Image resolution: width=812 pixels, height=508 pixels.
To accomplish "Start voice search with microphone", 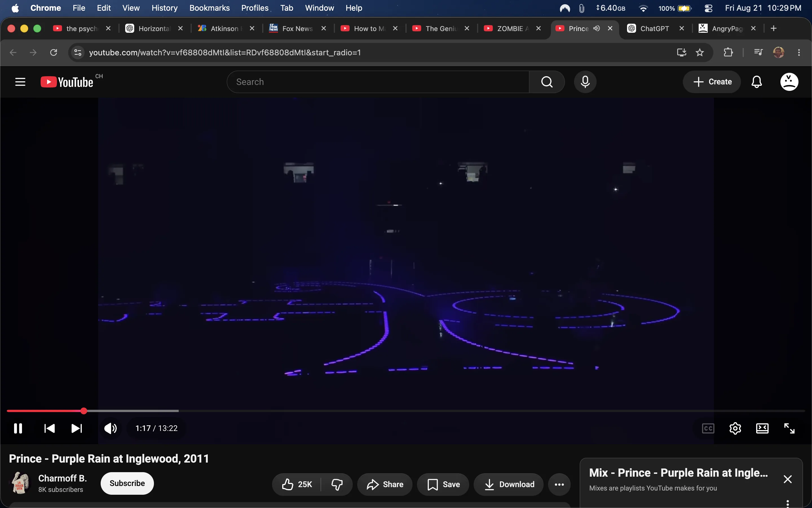I will 585,82.
